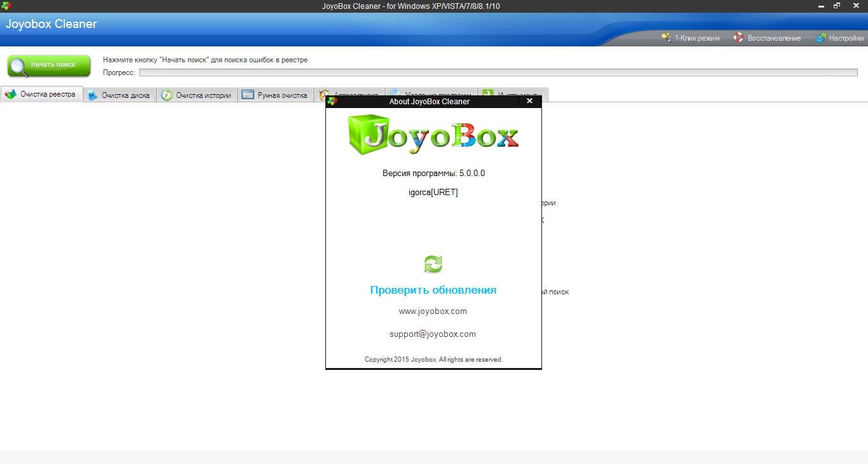Viewport: 868px width, 464px height.
Task: Click the JoyoBox icon in the main title bar
Action: tap(6, 6)
